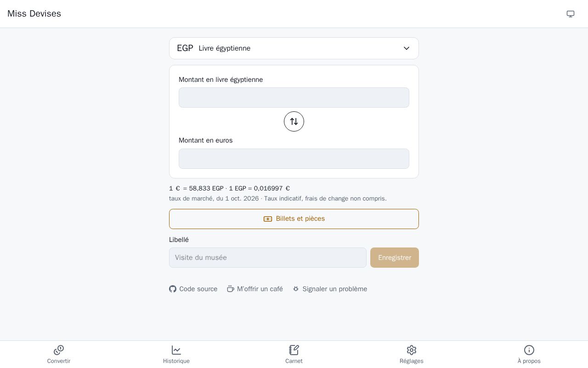Image resolution: width=588 pixels, height=368 pixels.
Task: Click the bug icon beside Signaler
Action: point(296,289)
